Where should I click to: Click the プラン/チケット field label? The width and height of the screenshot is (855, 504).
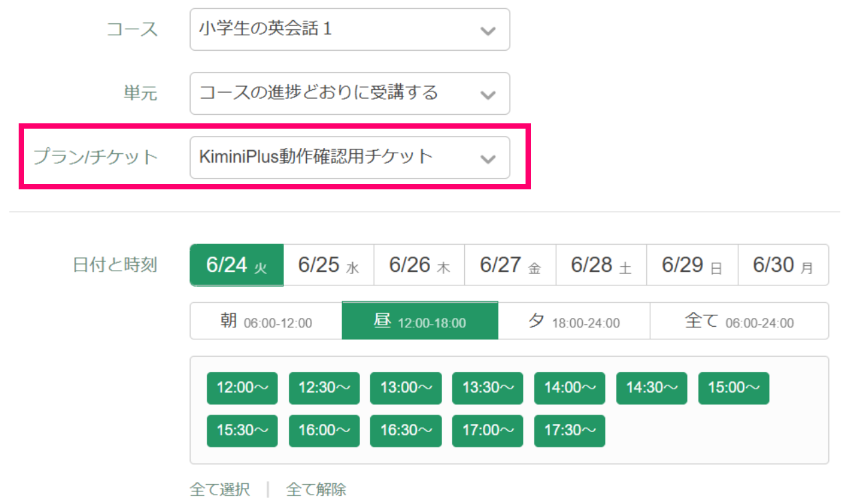pyautogui.click(x=96, y=158)
